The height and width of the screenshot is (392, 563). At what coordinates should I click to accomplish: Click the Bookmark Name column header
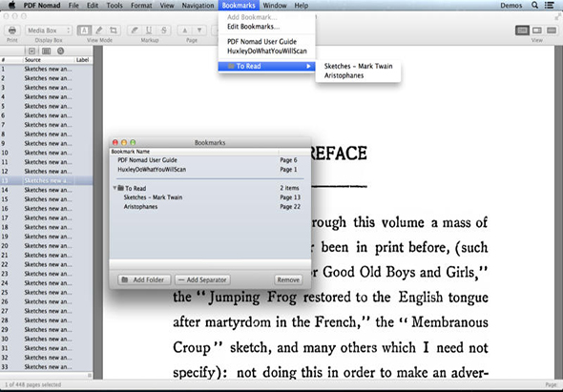[194, 152]
